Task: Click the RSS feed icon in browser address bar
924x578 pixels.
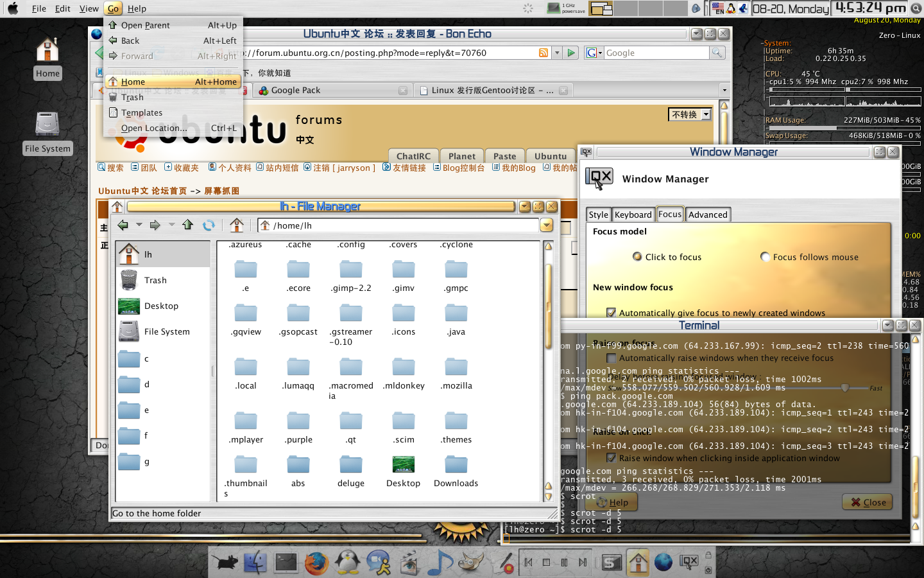Action: pyautogui.click(x=543, y=53)
